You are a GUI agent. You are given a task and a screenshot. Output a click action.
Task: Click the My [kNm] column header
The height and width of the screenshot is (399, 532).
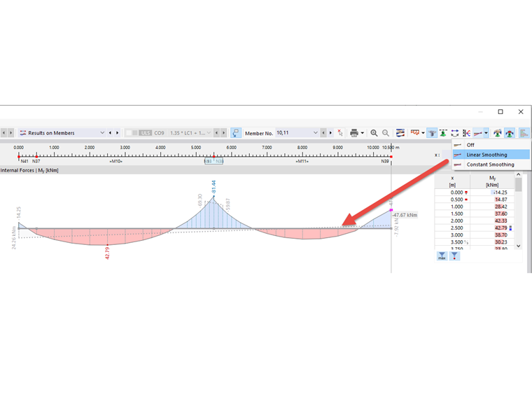[x=492, y=181]
